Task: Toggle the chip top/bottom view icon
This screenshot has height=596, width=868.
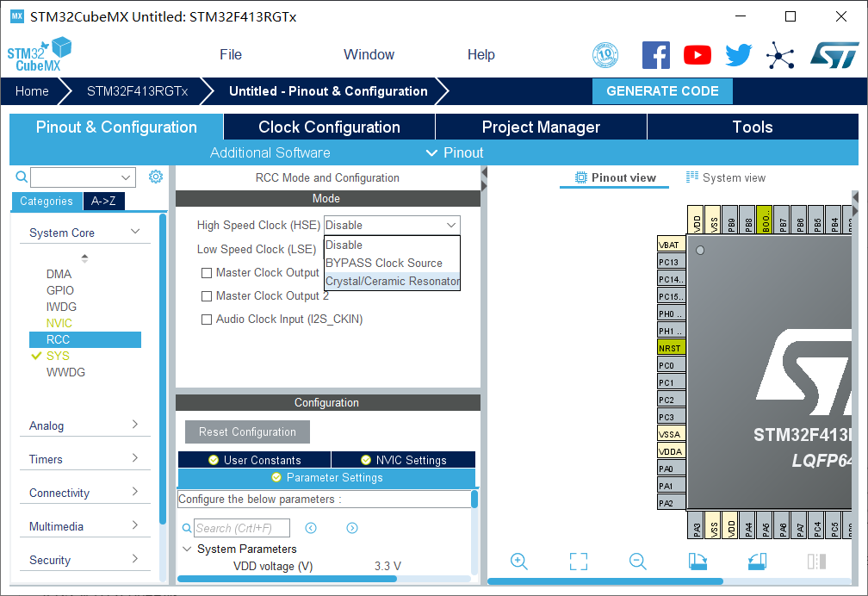Action: (816, 561)
